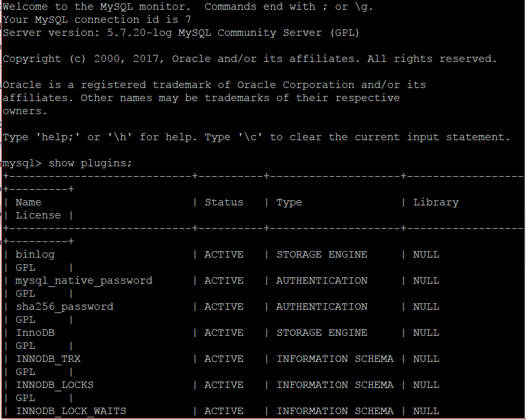Click NULL library value in INNODB_TRX row

(426, 359)
